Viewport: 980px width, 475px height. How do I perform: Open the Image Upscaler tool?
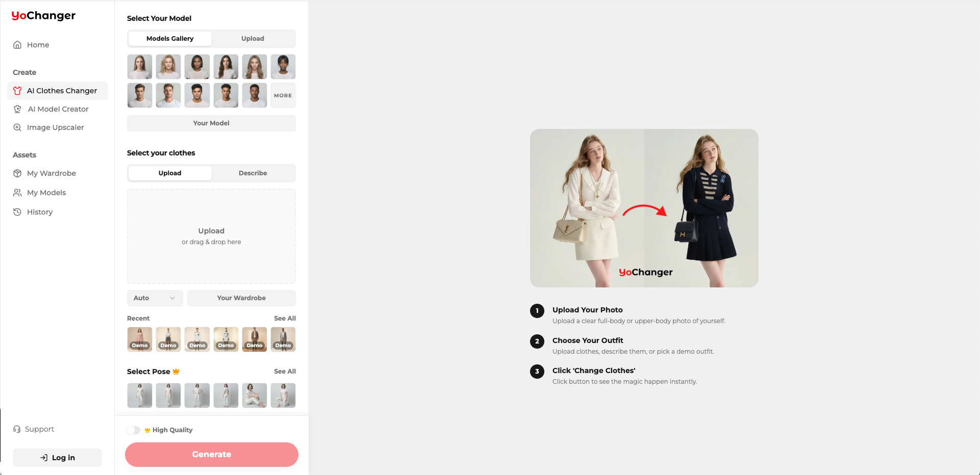point(55,127)
